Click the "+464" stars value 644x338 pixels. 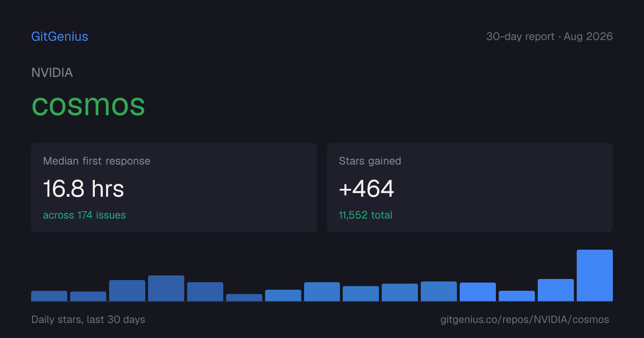click(366, 188)
